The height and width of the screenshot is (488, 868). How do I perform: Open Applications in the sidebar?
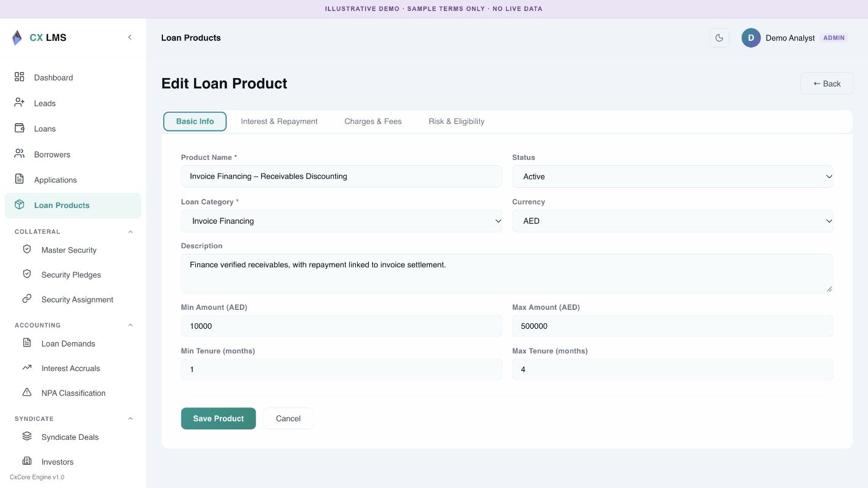point(73,180)
